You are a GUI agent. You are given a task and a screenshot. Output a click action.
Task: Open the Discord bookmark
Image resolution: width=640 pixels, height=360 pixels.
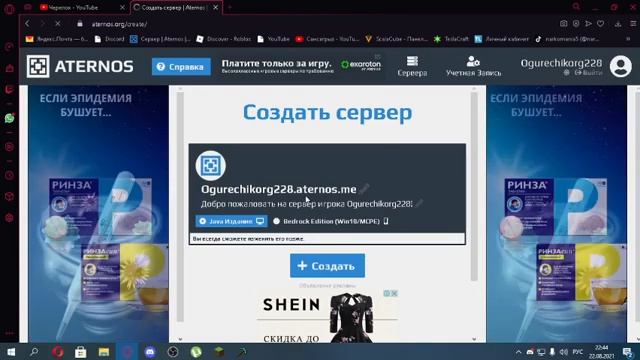click(109, 39)
